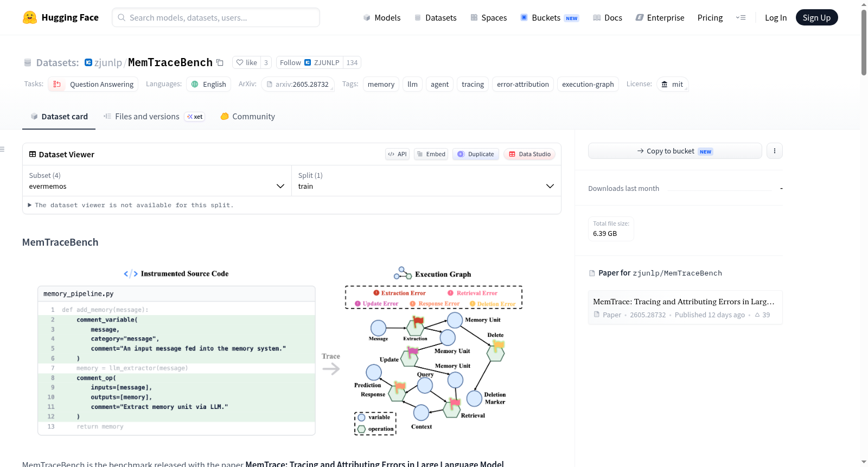Open the Docs page
This screenshot has height=467, width=868.
tap(608, 17)
